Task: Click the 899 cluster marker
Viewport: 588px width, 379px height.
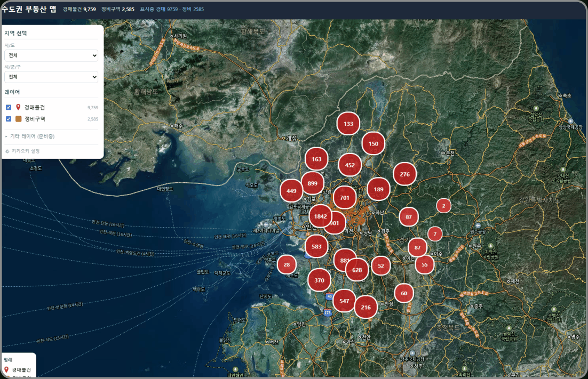Action: [312, 183]
